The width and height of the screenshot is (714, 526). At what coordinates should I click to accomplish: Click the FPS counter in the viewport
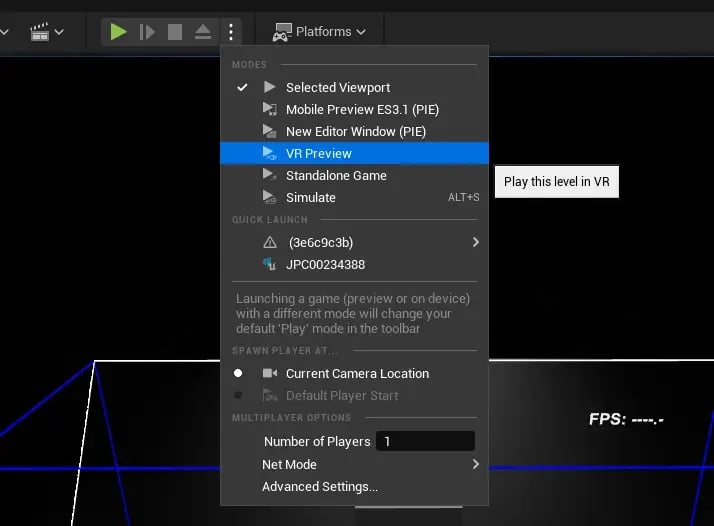coord(626,419)
